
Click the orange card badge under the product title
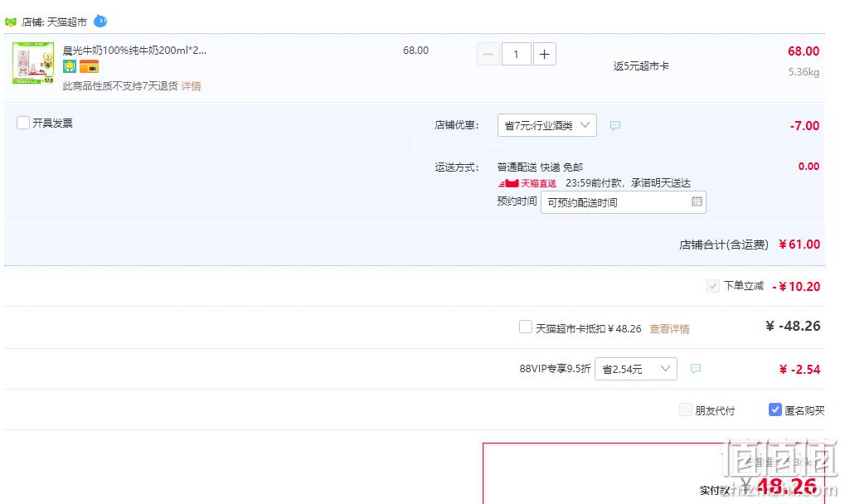[89, 67]
